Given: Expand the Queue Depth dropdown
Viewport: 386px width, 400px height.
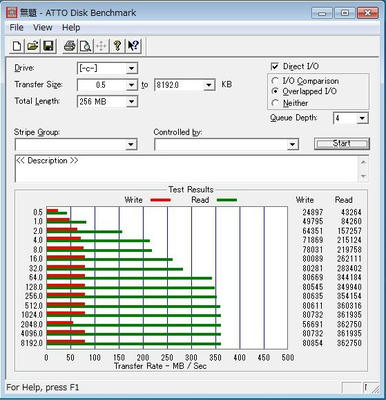Looking at the screenshot, I should [362, 118].
